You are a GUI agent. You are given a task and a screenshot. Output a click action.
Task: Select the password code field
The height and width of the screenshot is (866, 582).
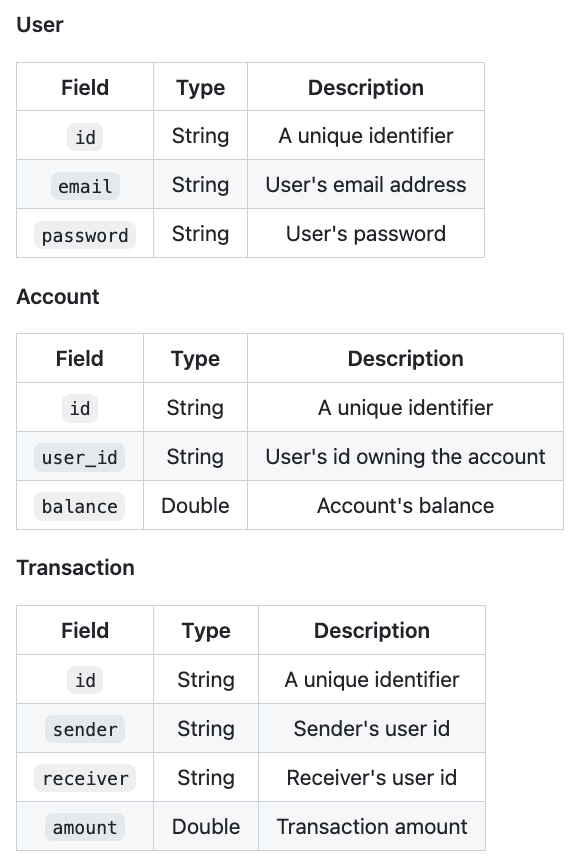pyautogui.click(x=85, y=235)
